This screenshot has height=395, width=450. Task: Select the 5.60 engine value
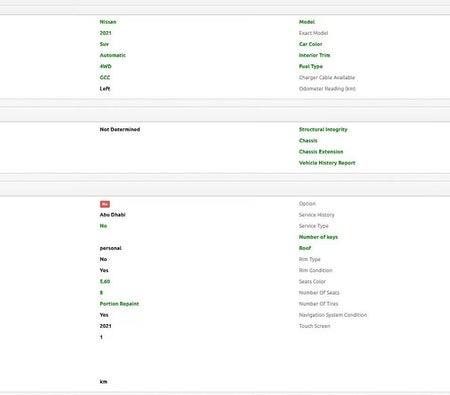coord(105,281)
